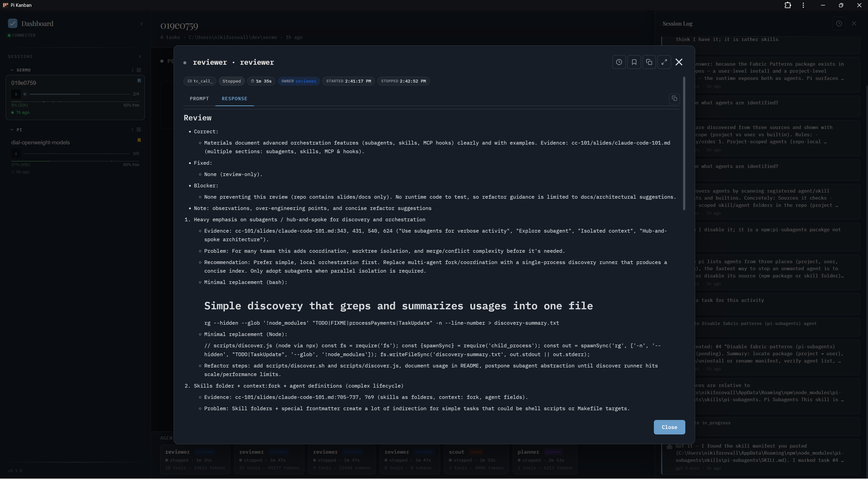Switch to the PROMPT tab

click(x=199, y=99)
